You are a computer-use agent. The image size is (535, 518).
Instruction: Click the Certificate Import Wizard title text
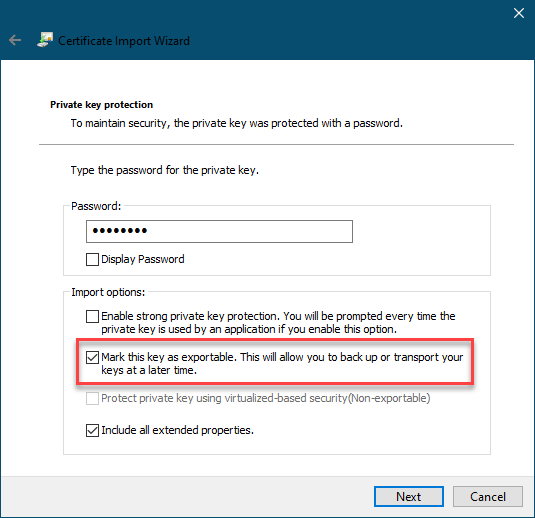pos(124,41)
